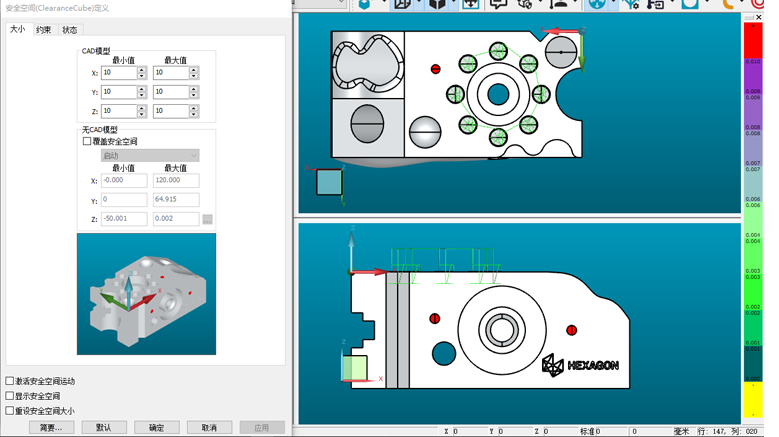Select the wireframe cube view icon

402,4
